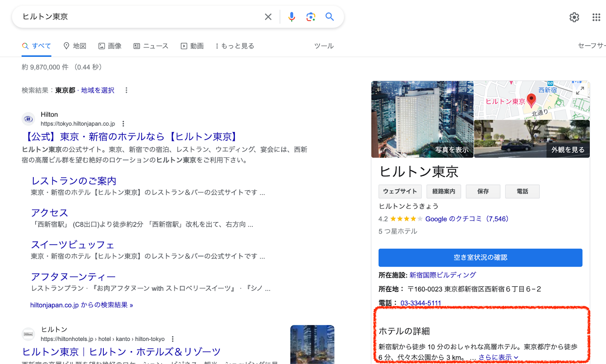Open the 新宿国際ビルディング link

tap(442, 275)
